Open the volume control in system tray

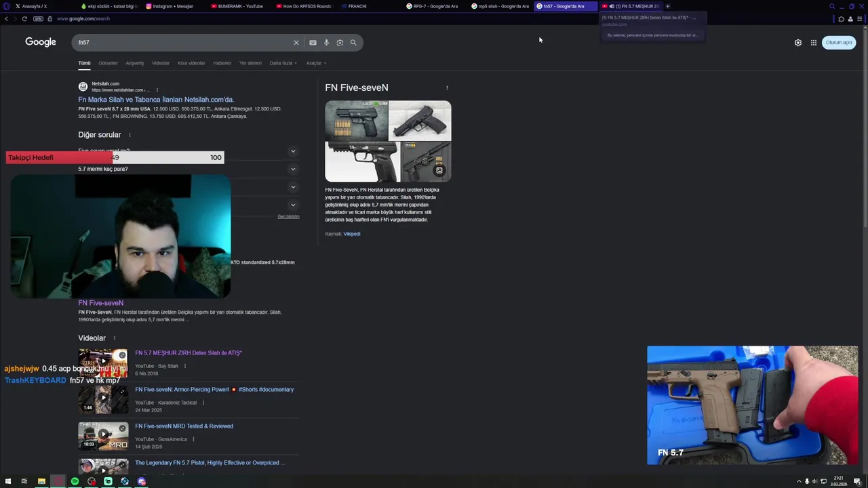pos(814,481)
